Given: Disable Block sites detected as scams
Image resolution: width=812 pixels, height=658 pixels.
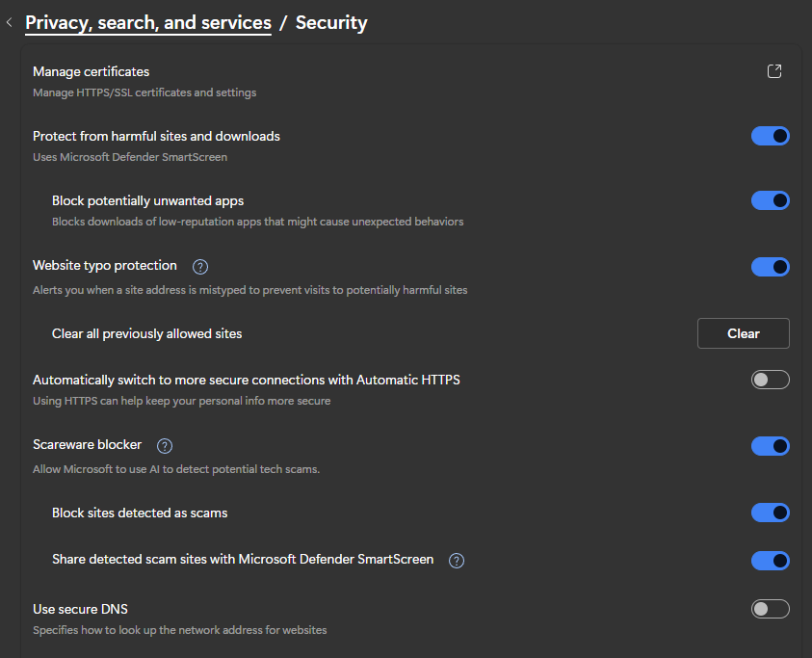Looking at the screenshot, I should coord(770,513).
